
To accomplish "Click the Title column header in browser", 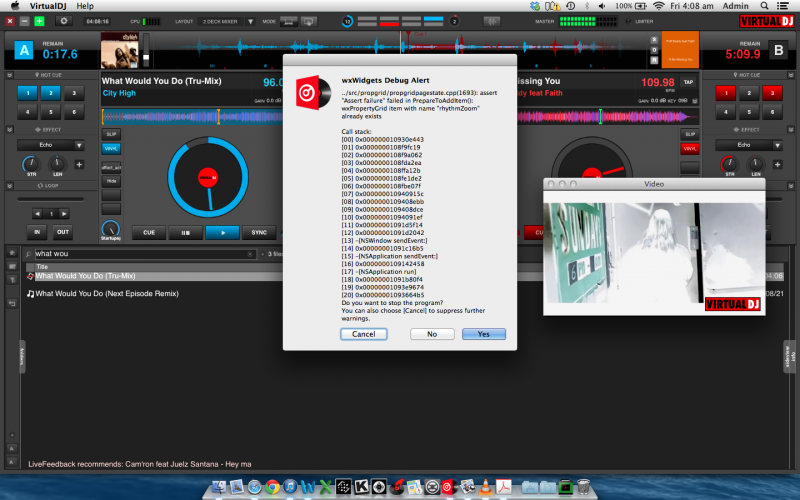I will pyautogui.click(x=42, y=267).
